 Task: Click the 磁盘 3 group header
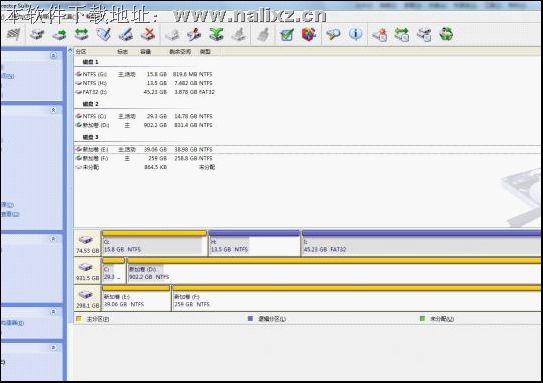[x=90, y=137]
